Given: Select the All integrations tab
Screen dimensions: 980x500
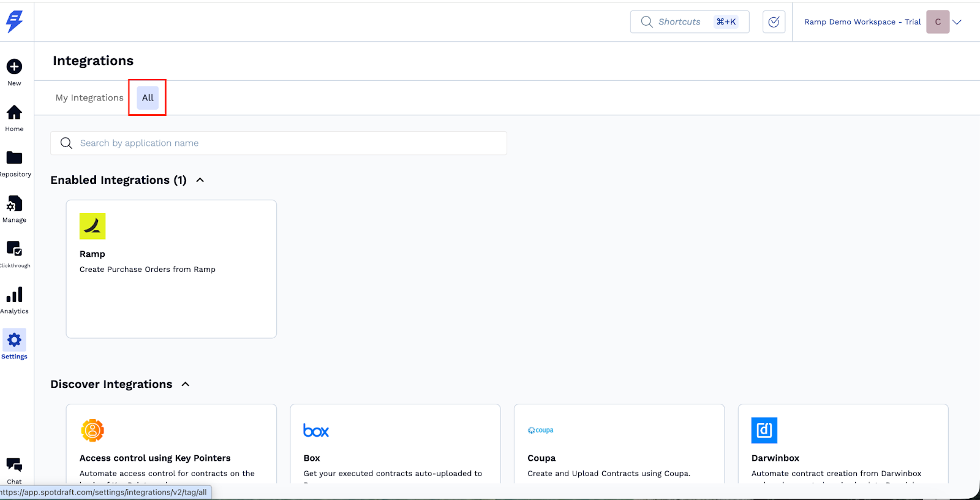Looking at the screenshot, I should 148,98.
